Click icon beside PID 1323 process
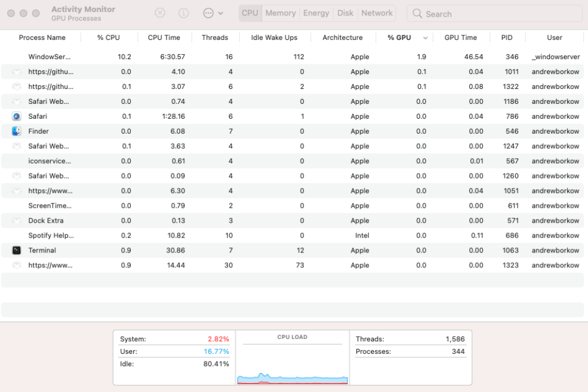The image size is (588, 392). coord(17,266)
